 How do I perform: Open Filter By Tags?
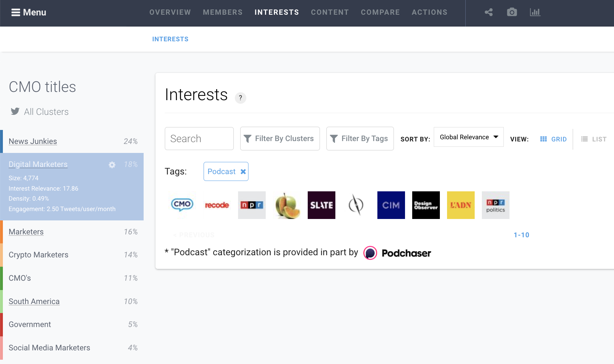[x=360, y=139]
